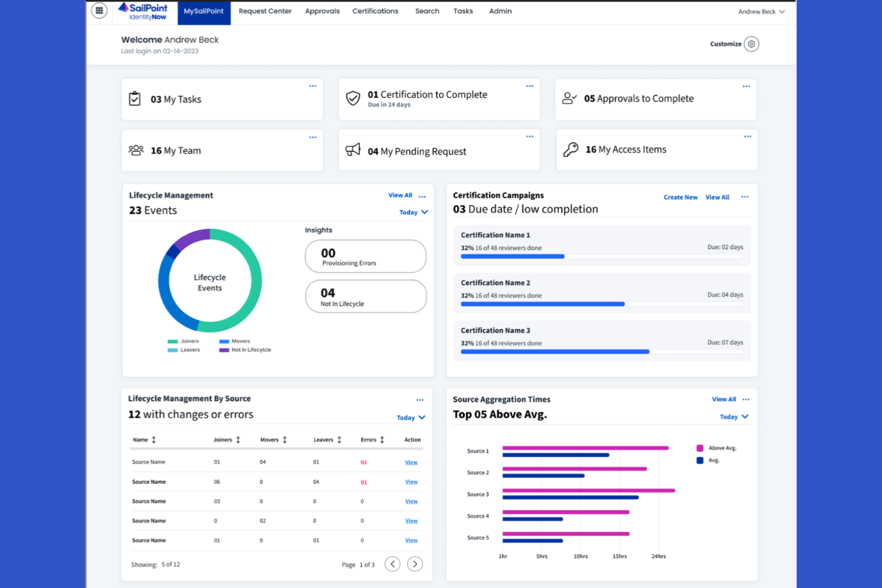Expand the Today filter in Lifecycle Management

(413, 212)
